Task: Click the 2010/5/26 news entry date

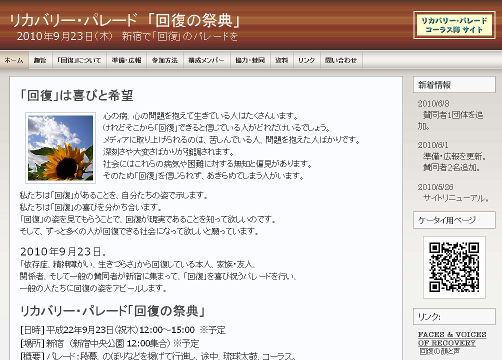Action: (435, 187)
